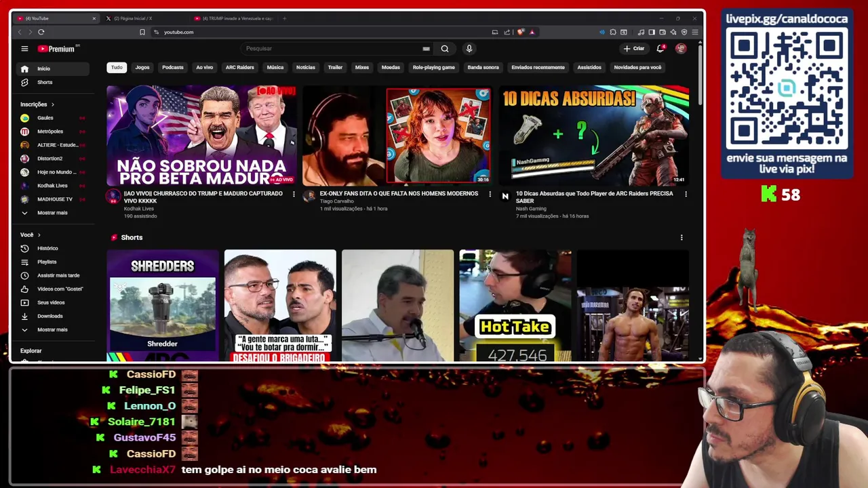The image size is (868, 488).
Task: Select the Tudo filter chip
Action: 117,67
